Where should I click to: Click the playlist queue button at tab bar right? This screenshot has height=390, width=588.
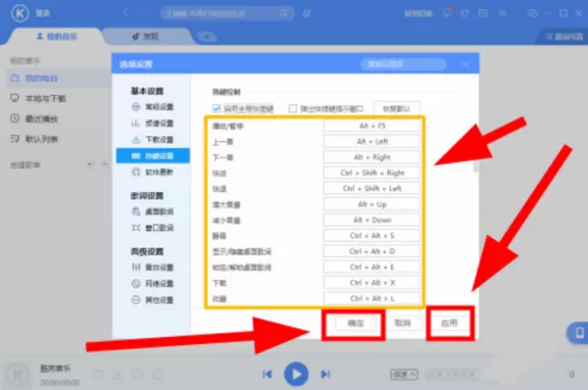coord(563,36)
